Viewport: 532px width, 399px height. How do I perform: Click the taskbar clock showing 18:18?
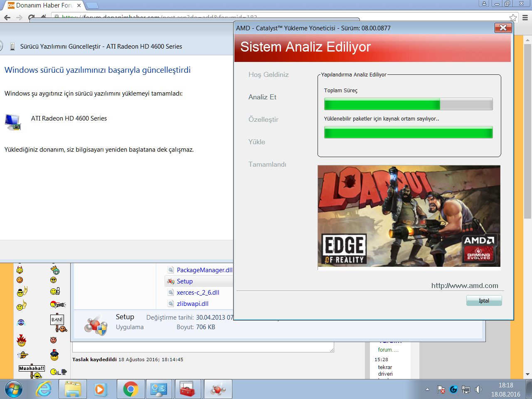pyautogui.click(x=505, y=389)
